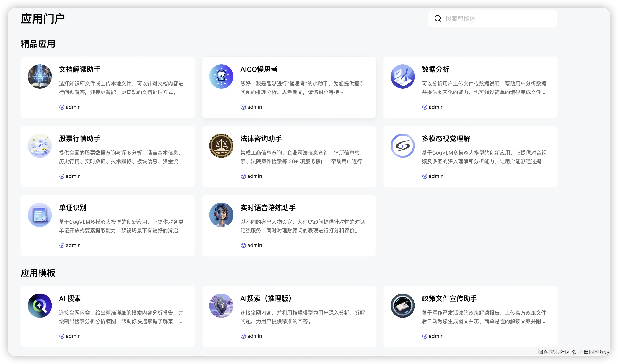Click the 多模态视觉理解 swirl logo icon
The image size is (618, 364).
click(x=402, y=146)
